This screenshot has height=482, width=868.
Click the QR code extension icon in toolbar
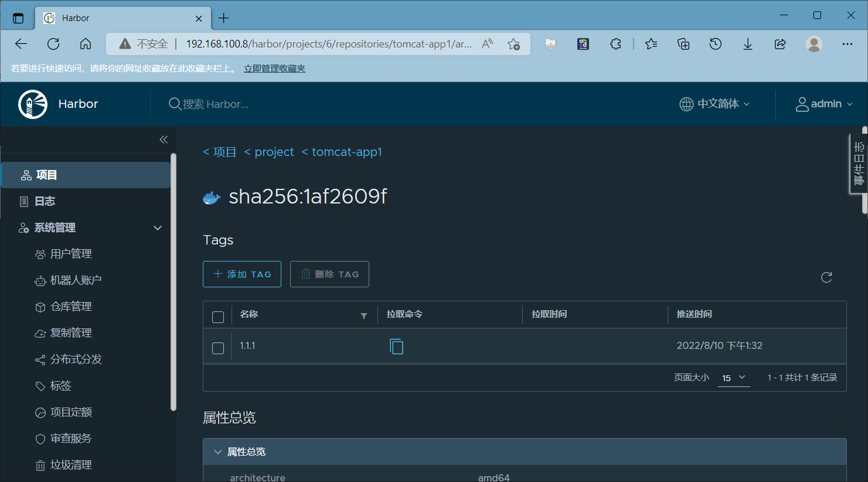tap(583, 44)
